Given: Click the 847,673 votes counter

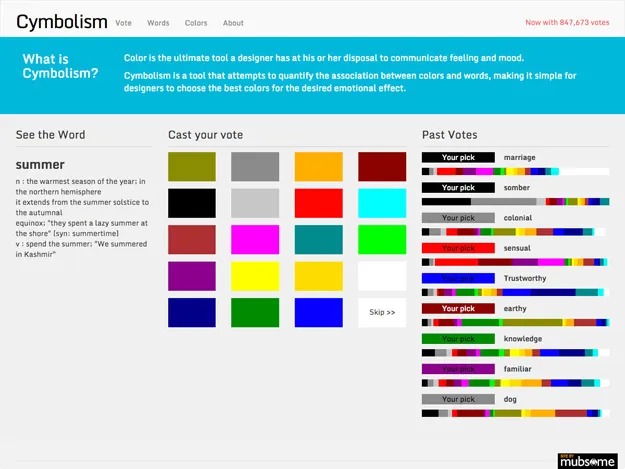Looking at the screenshot, I should pyautogui.click(x=567, y=22).
